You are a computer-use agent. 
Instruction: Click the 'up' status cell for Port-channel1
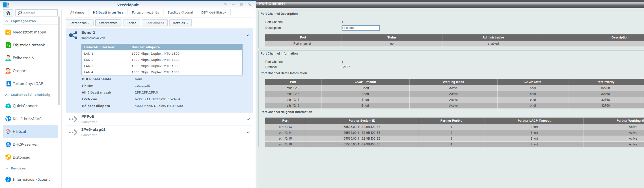pos(392,44)
